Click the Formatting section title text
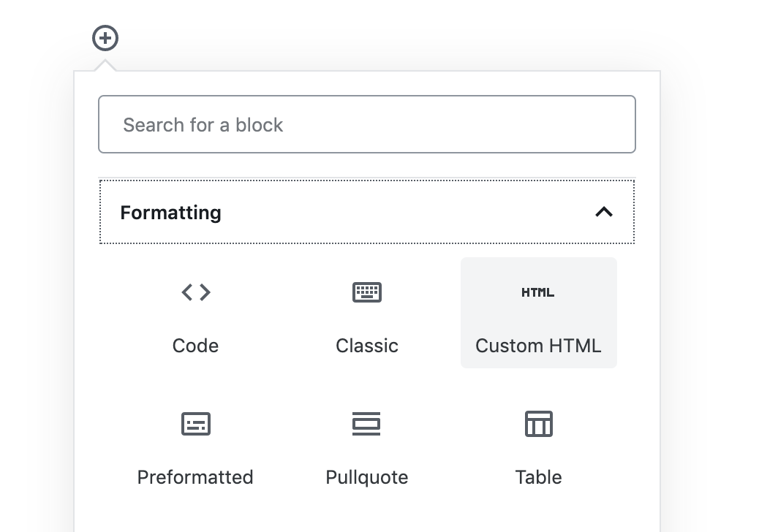 click(x=170, y=213)
